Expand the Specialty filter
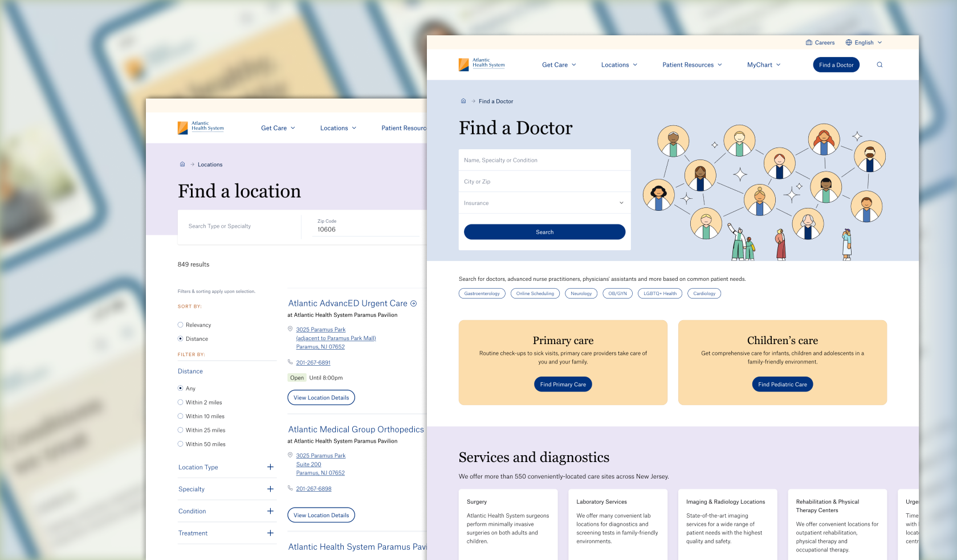Image resolution: width=957 pixels, height=560 pixels. point(270,489)
